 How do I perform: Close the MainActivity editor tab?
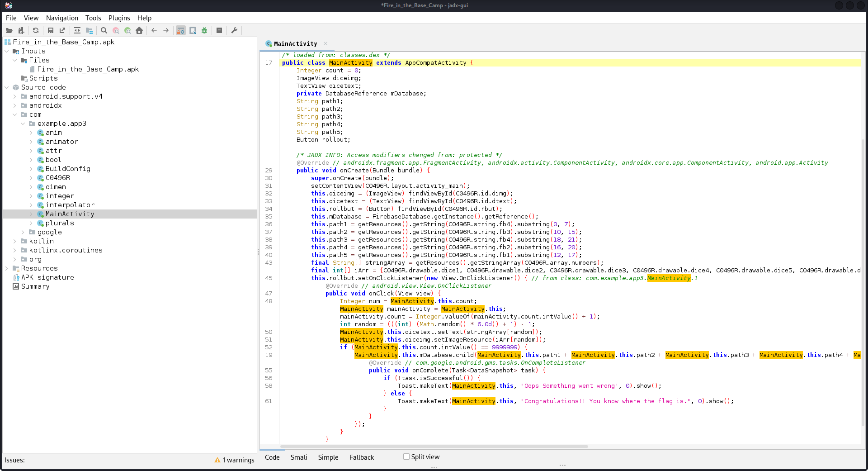point(325,43)
